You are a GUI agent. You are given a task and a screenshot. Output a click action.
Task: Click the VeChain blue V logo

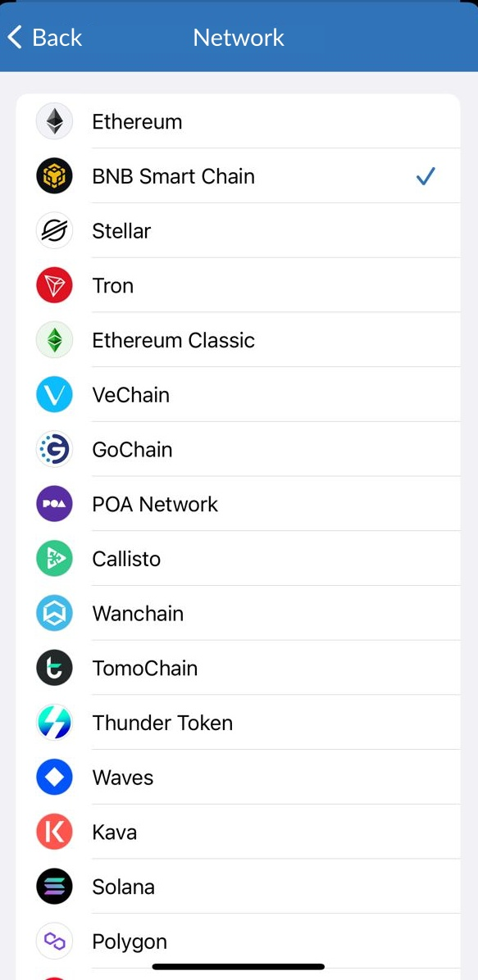click(x=53, y=394)
